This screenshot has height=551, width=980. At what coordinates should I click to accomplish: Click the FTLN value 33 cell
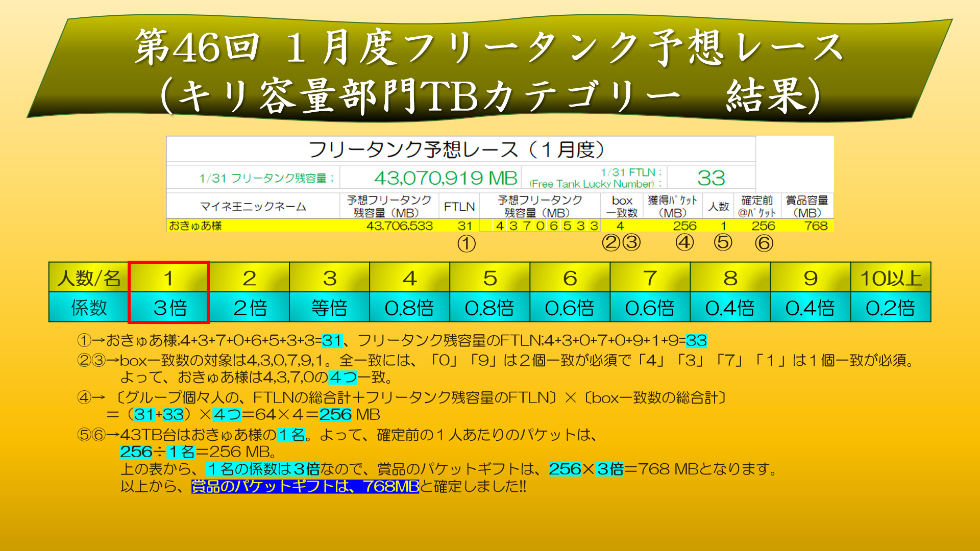pos(710,178)
